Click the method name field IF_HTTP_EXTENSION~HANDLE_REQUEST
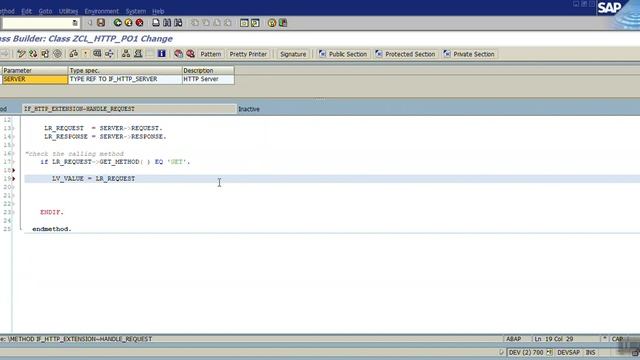 coord(129,109)
